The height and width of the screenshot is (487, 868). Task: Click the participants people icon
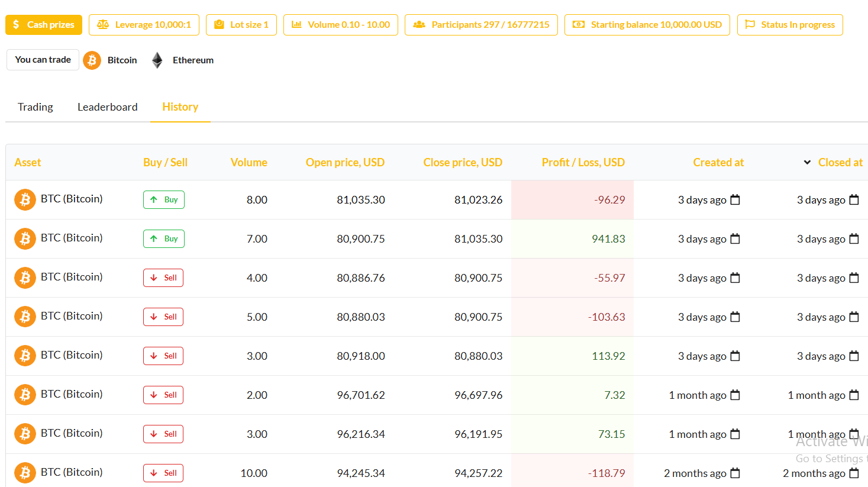point(419,24)
